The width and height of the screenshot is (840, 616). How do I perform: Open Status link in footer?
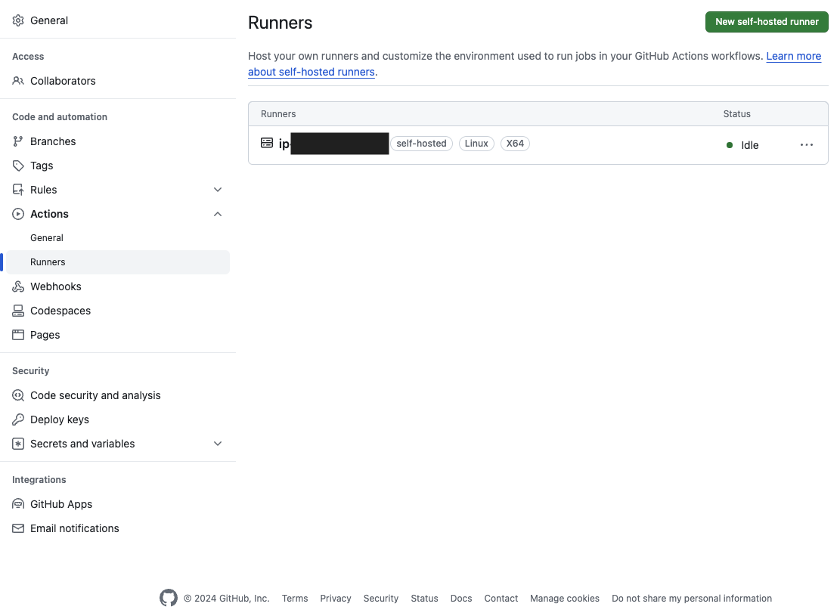pos(424,599)
